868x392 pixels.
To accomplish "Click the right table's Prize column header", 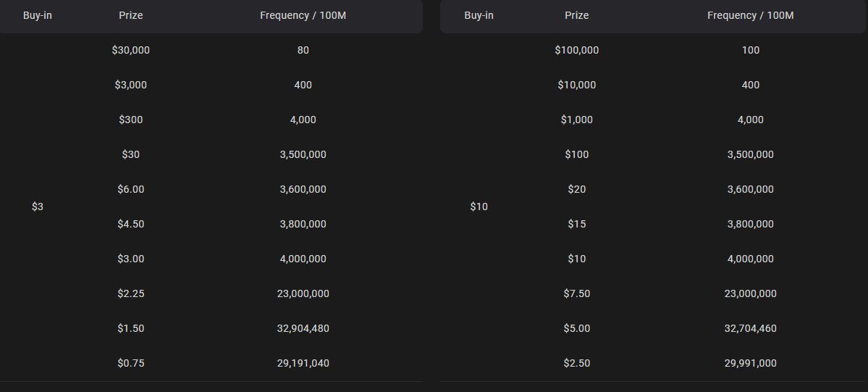I will 577,15.
